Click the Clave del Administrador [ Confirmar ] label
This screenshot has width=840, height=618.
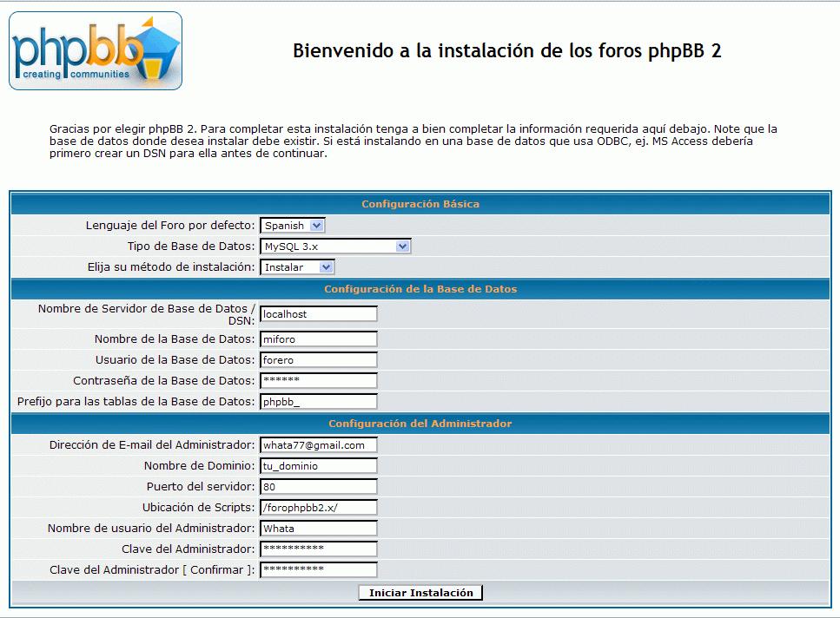152,570
